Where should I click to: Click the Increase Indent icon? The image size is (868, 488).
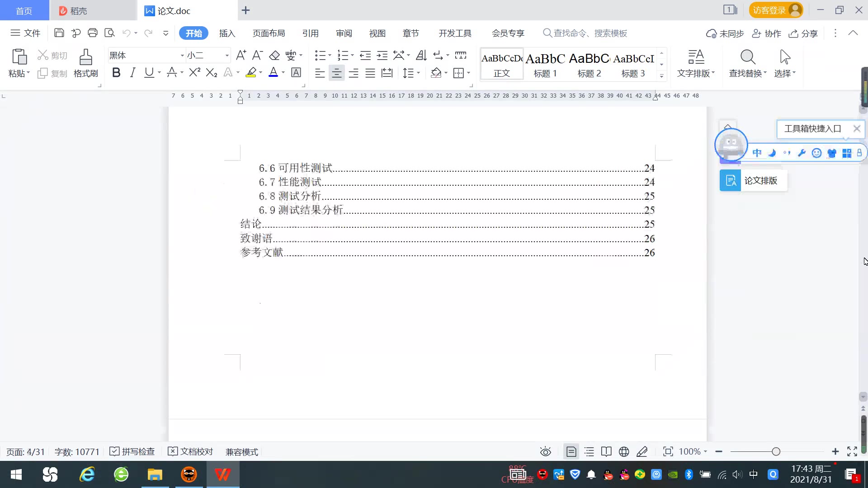point(382,55)
